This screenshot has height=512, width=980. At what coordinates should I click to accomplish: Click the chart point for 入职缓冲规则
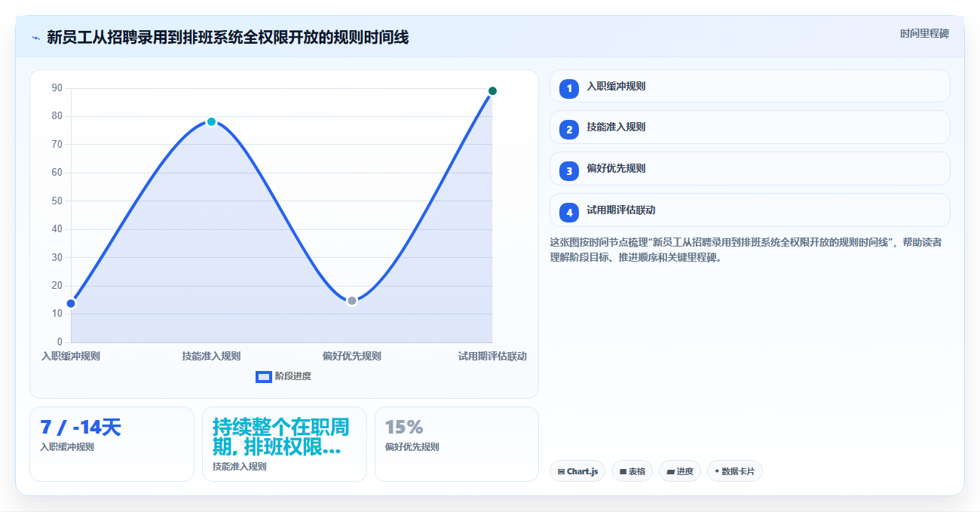pyautogui.click(x=71, y=304)
